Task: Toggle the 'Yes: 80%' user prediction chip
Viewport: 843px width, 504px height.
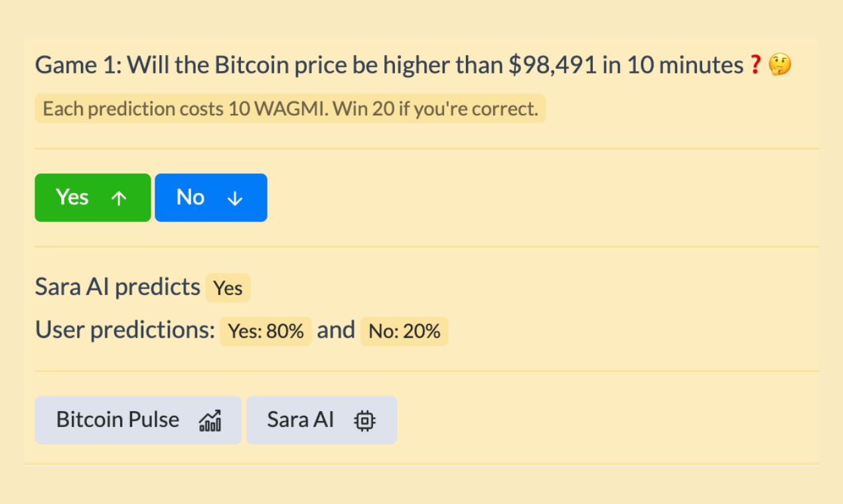Action: [266, 331]
